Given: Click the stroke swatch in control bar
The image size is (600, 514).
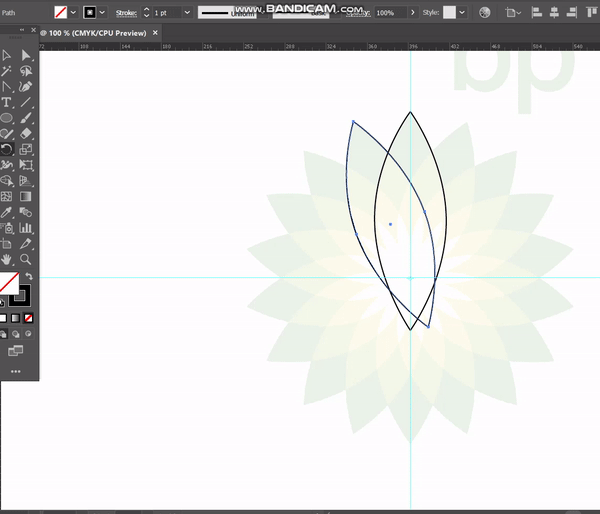Looking at the screenshot, I should click(90, 13).
